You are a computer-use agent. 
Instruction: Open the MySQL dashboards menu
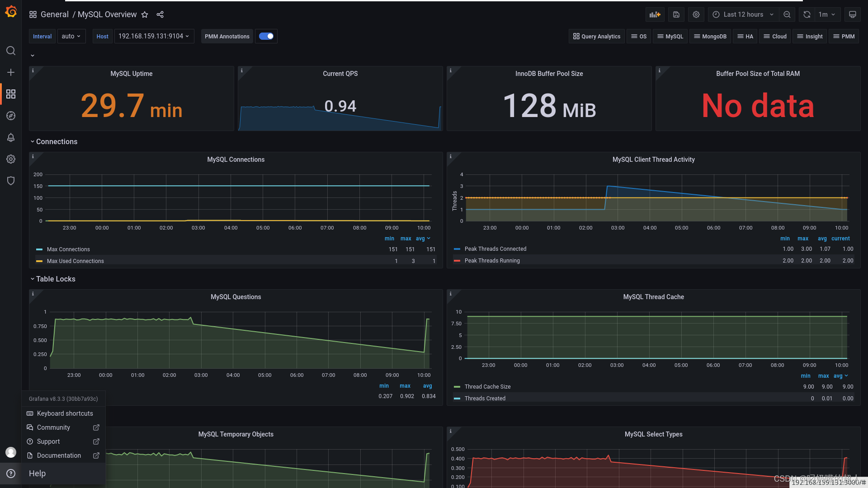point(670,37)
